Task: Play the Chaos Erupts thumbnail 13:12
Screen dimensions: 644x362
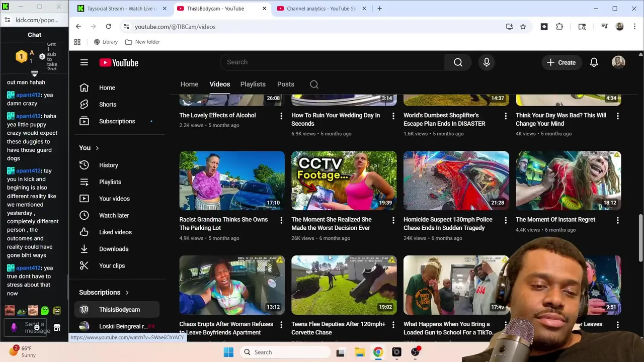Action: (x=232, y=285)
